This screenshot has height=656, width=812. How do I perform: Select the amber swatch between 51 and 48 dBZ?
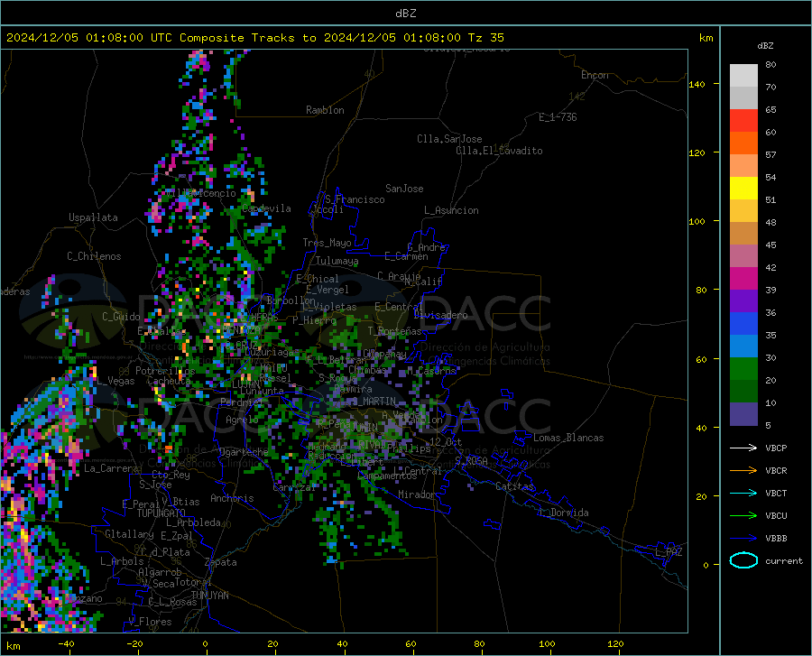pos(743,211)
